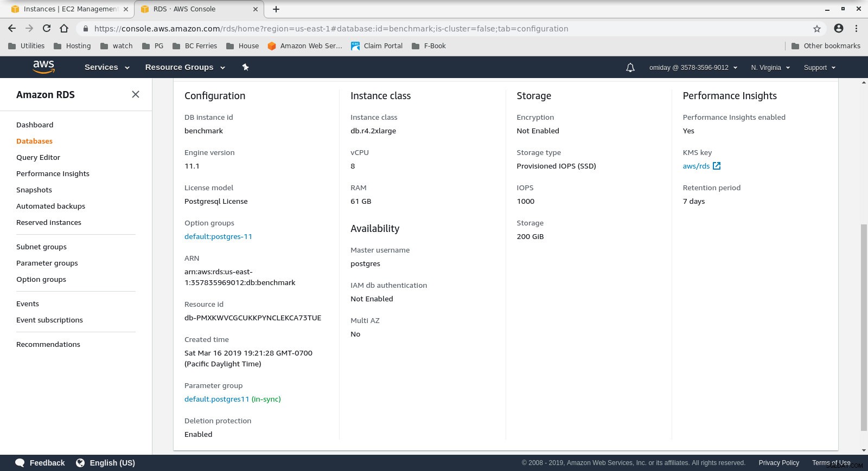This screenshot has height=471, width=868.
Task: Close the RDS AWS Console tab
Action: 256,9
